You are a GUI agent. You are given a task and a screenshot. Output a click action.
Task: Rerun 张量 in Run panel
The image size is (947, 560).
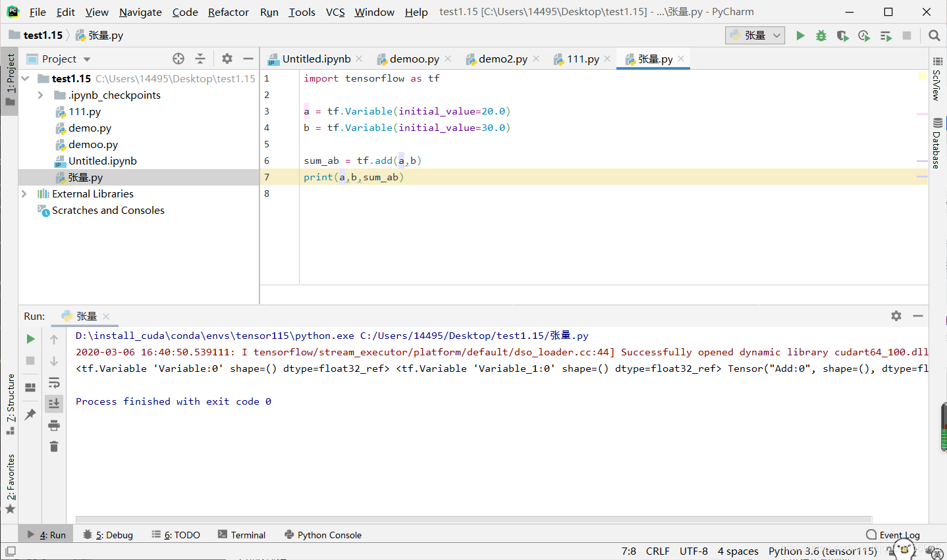[30, 339]
